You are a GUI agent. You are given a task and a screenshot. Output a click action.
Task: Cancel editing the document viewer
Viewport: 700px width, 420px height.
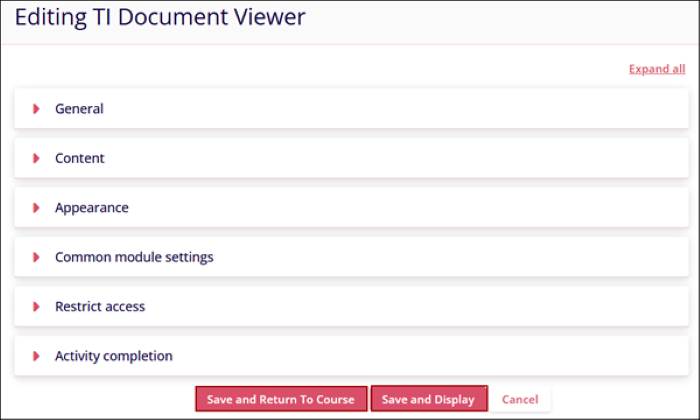(520, 399)
